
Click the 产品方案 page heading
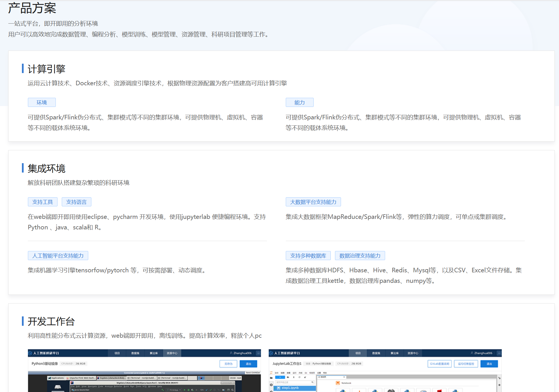click(x=32, y=8)
